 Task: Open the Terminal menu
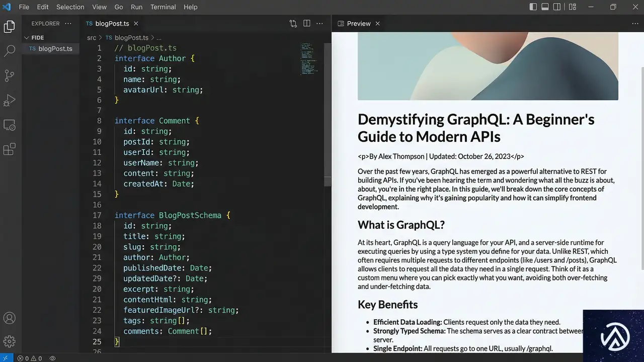pos(163,7)
